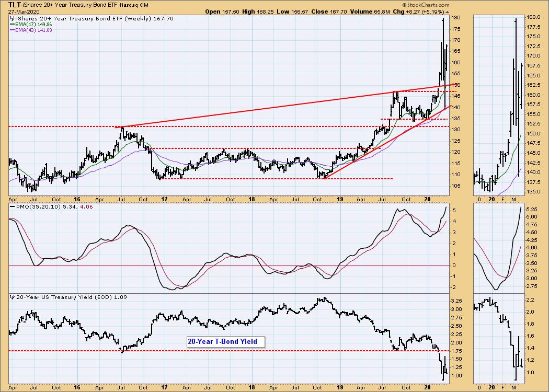Click the 3.25 label on yield axis
Screen dimensions: 549x392
[458, 301]
